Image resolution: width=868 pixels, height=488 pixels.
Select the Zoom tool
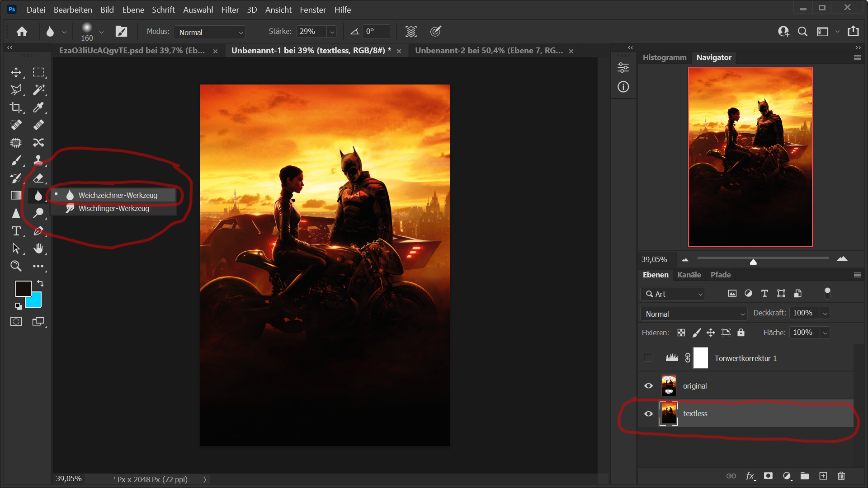(16, 266)
